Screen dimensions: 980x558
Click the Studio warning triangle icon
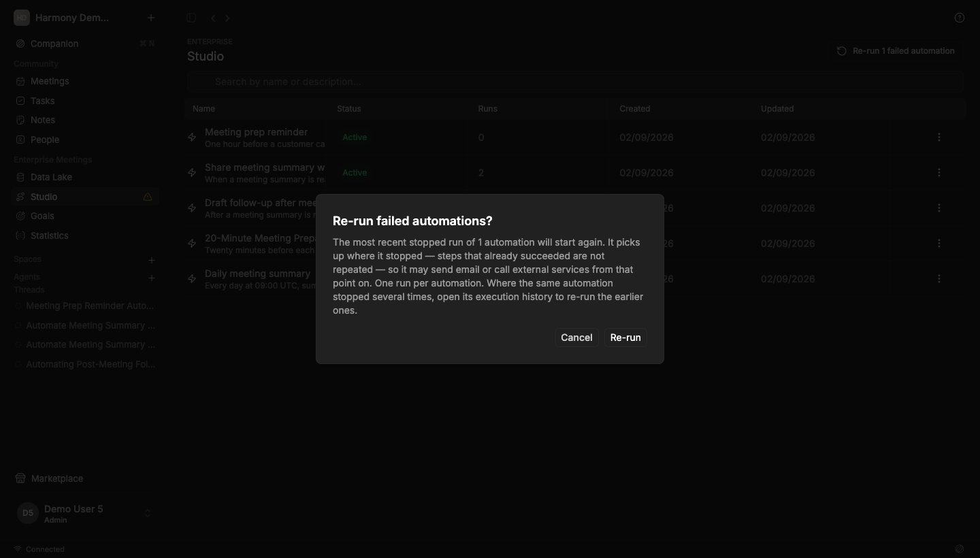click(x=148, y=197)
